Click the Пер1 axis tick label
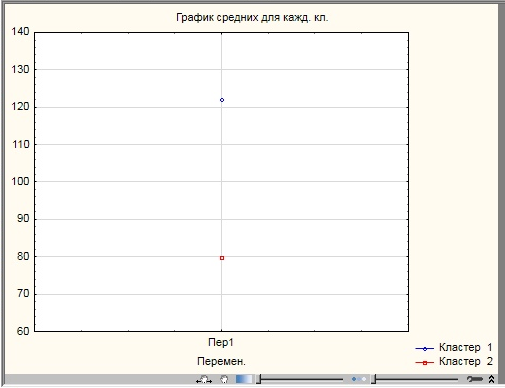505x388 pixels. click(221, 342)
